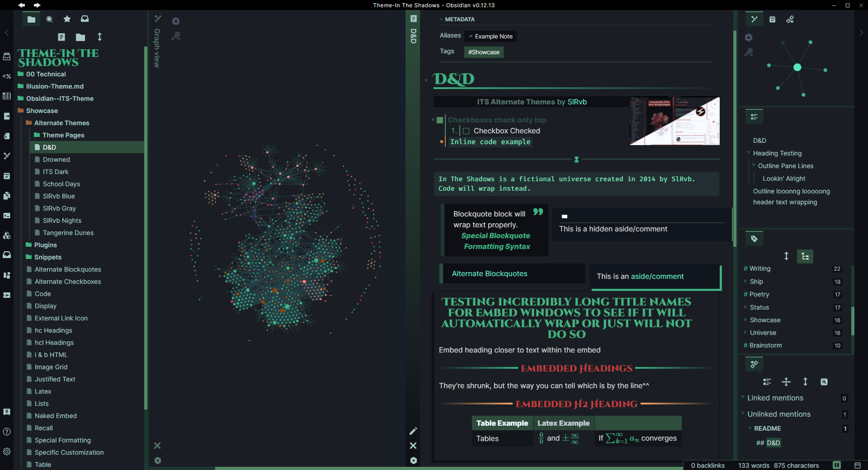Viewport: 868px width, 470px height.
Task: Open the inbox tray tab beside Starred
Action: (x=85, y=19)
